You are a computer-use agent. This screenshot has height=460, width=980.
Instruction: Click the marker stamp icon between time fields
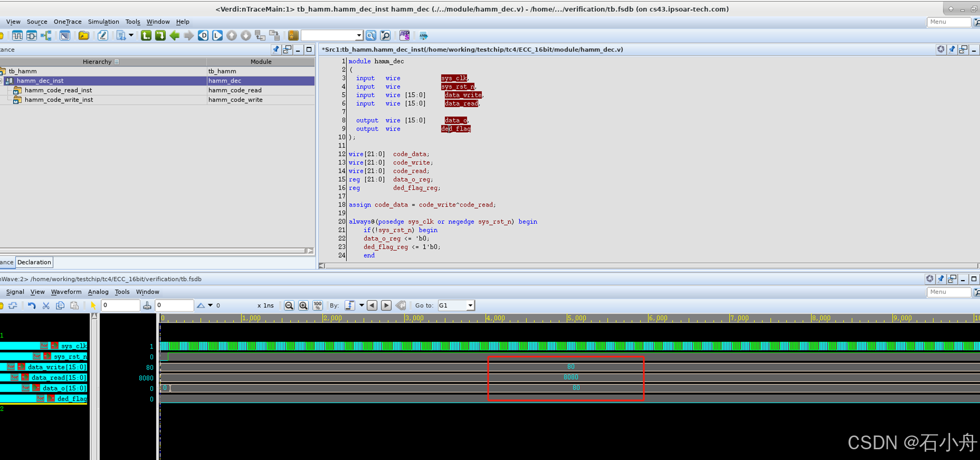[x=147, y=306]
